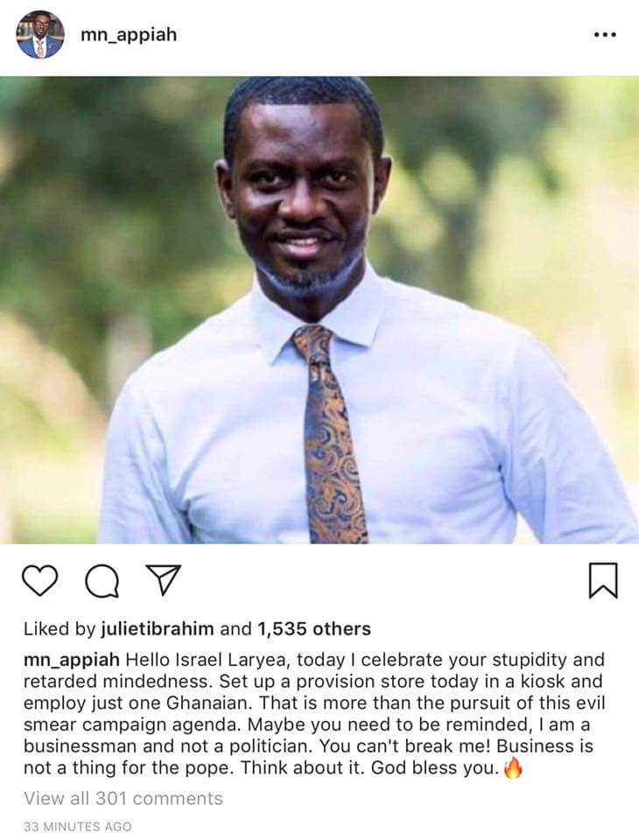Open mn_appiah profile picture avatar
This screenshot has width=639, height=840.
click(40, 34)
